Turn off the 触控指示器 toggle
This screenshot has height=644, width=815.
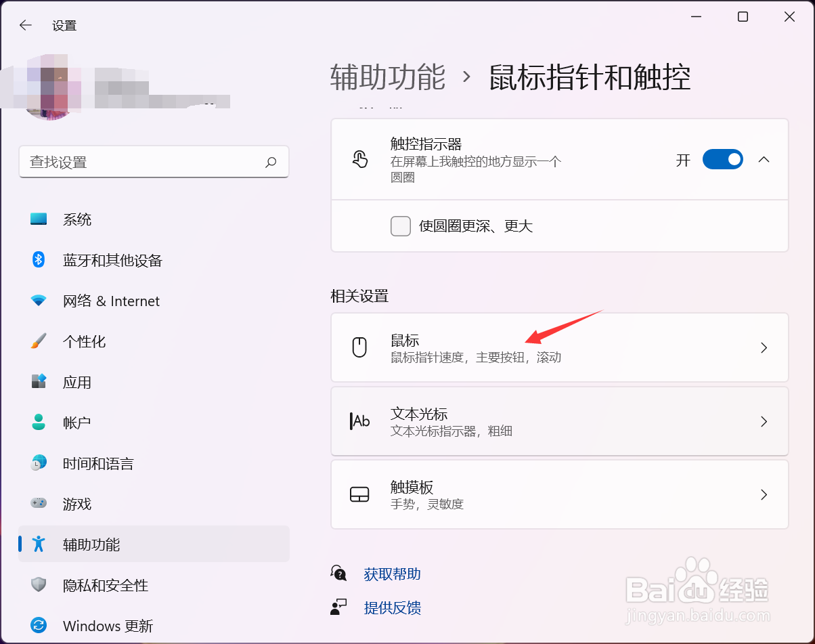722,159
